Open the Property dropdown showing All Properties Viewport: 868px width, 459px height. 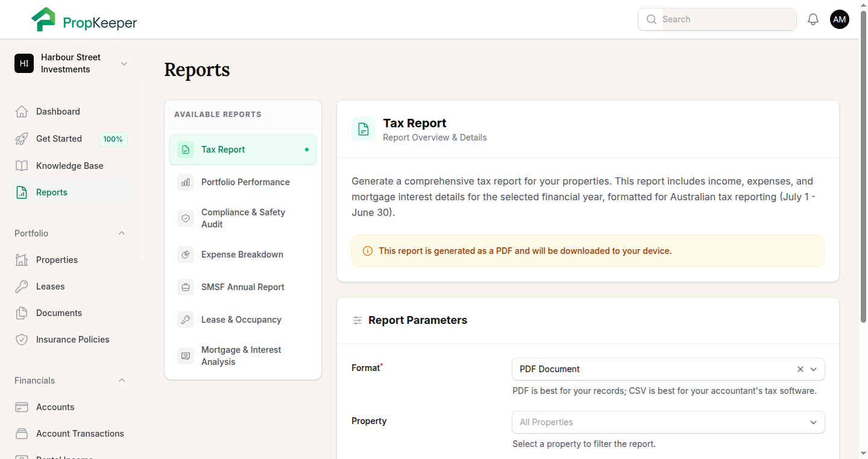click(x=668, y=422)
